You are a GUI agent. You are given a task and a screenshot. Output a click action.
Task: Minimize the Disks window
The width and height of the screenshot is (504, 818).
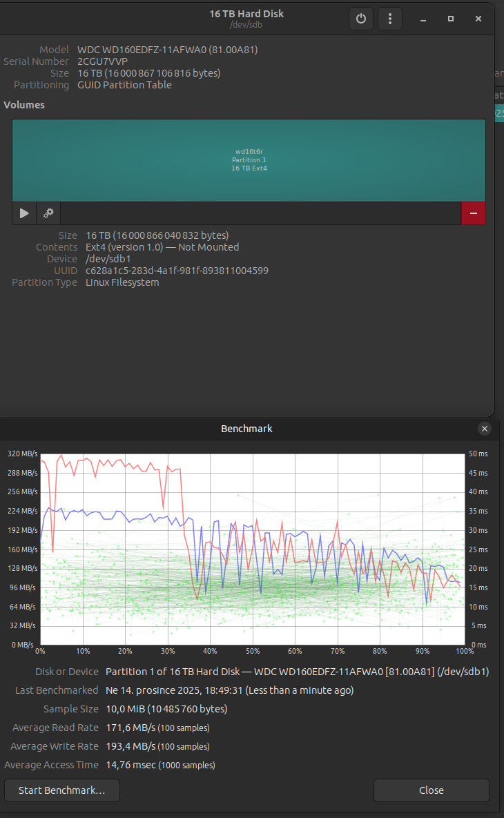coord(423,19)
